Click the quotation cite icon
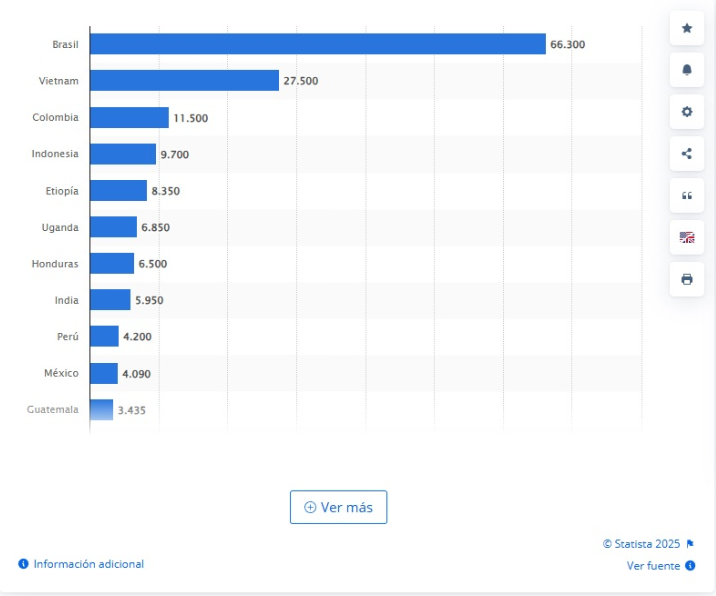The height and width of the screenshot is (596, 716). tap(686, 195)
